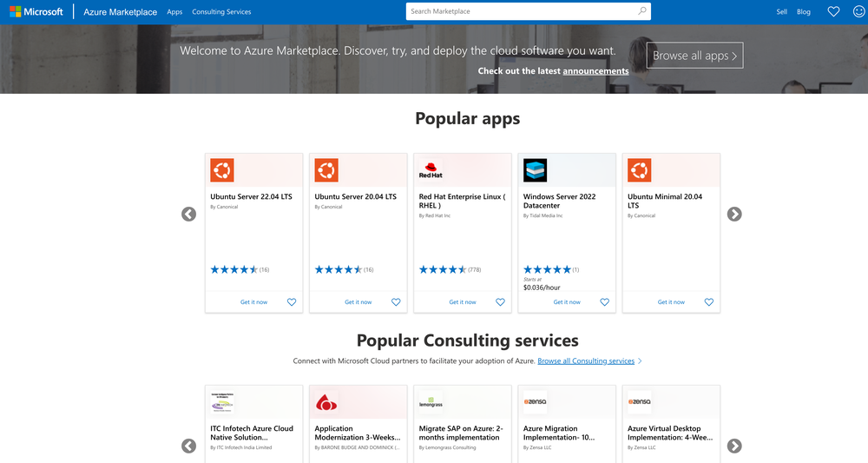Click Zensa logo on Azure Migration card
This screenshot has height=463, width=868.
(535, 402)
